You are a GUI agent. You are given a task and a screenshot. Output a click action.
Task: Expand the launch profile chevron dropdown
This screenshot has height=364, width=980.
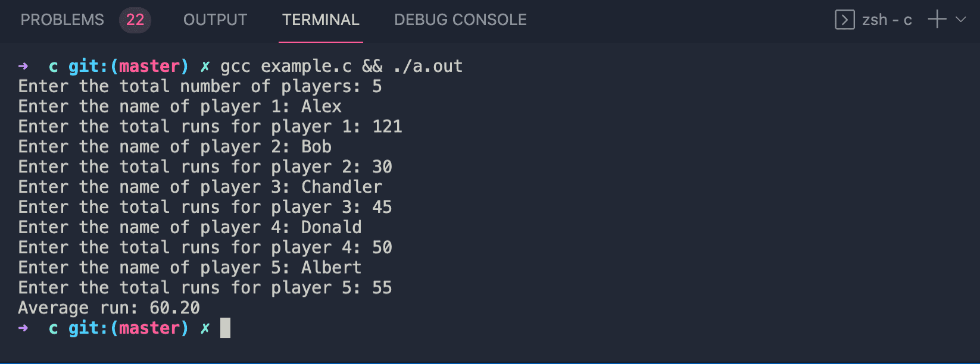coord(960,19)
